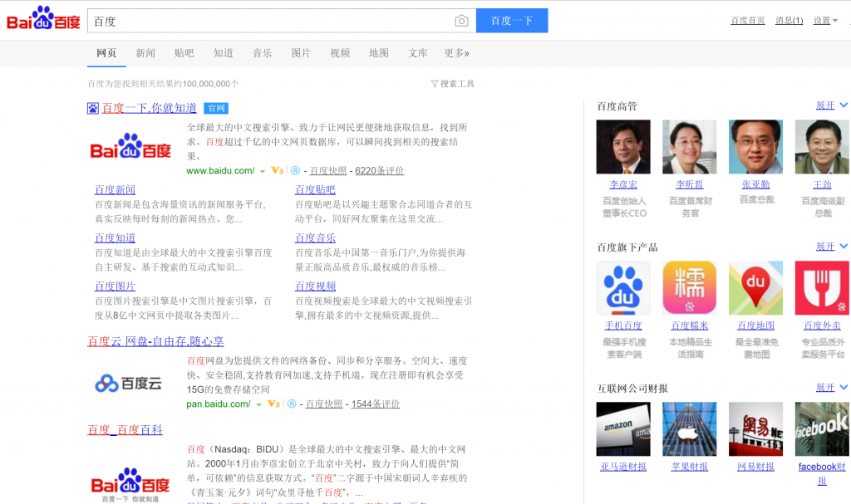851x504 pixels.
Task: Click 张亚勤 portrait photo
Action: (x=755, y=147)
